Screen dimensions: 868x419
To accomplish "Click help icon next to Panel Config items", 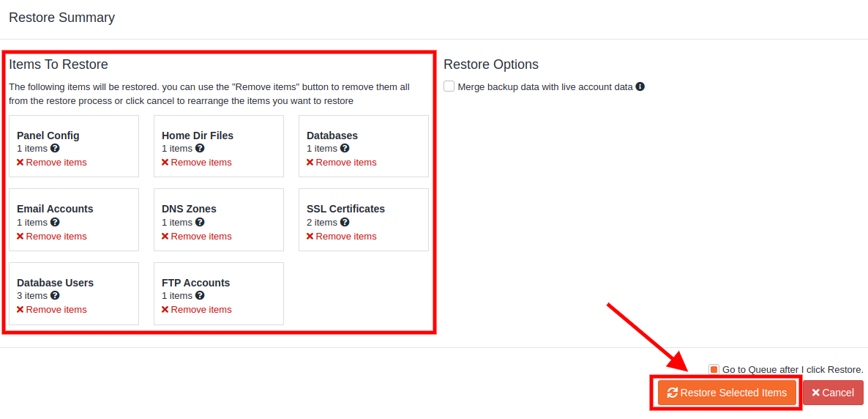I will tap(55, 149).
